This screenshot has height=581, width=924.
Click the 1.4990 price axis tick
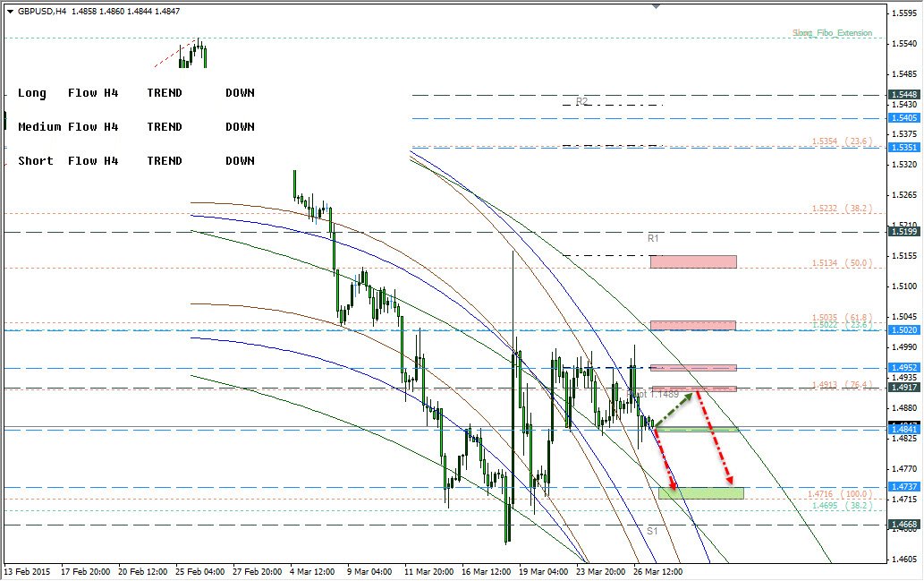coord(904,346)
